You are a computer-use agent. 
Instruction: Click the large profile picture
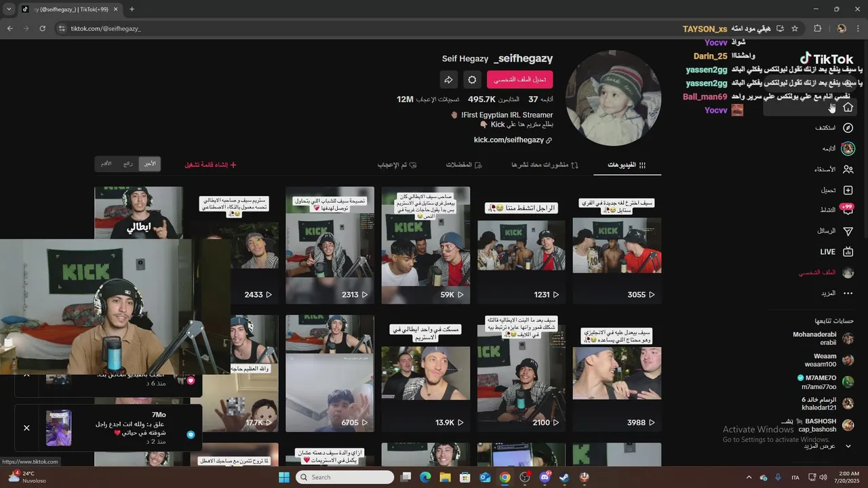(x=613, y=98)
